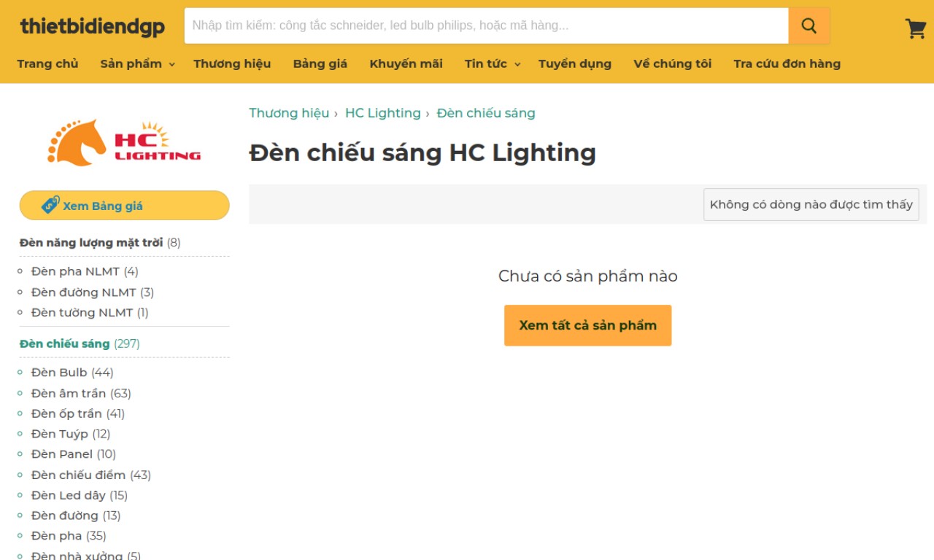Select Đèn đường NLMT (3) category
Screen dimensions: 934x560
(x=93, y=292)
